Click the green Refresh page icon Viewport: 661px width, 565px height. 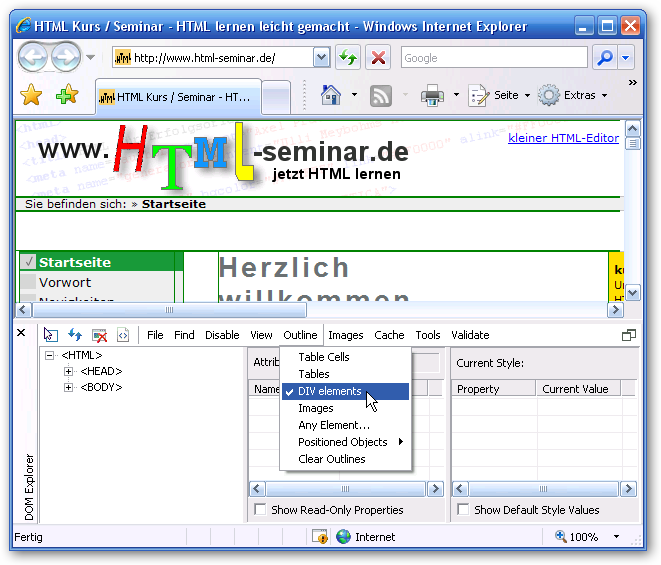tap(348, 57)
